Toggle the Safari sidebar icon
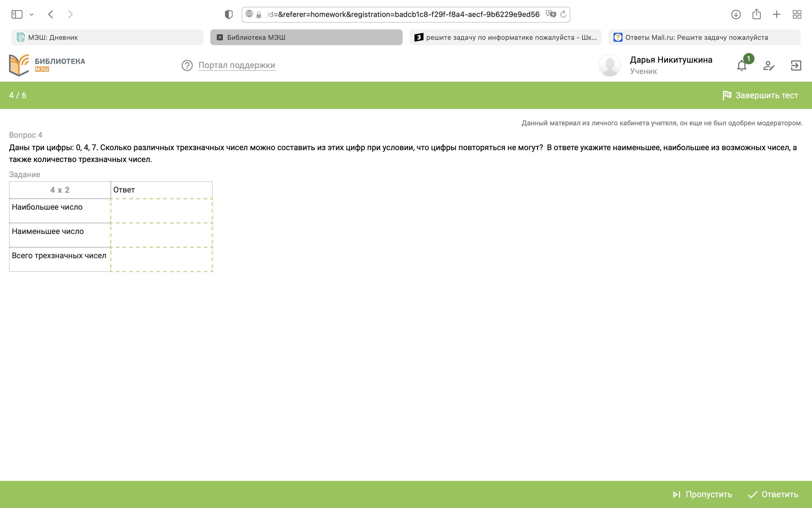 (17, 14)
